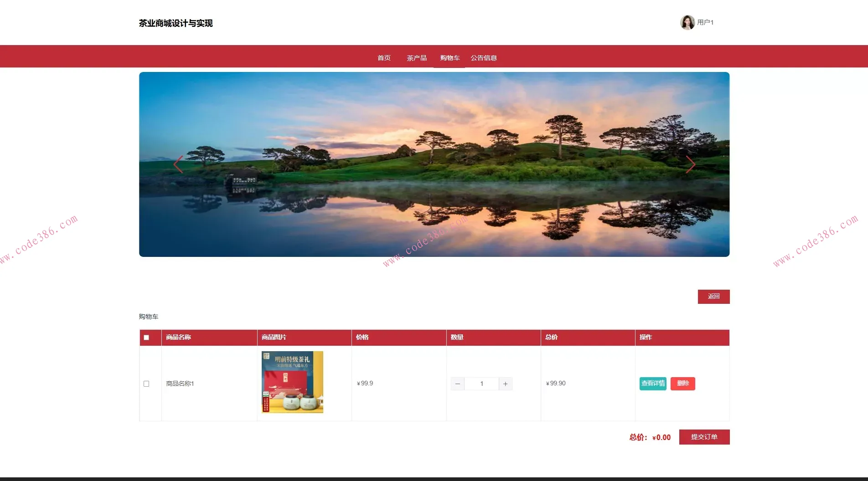The width and height of the screenshot is (868, 481).
Task: Open the tea gift product thumbnail
Action: [x=292, y=382]
